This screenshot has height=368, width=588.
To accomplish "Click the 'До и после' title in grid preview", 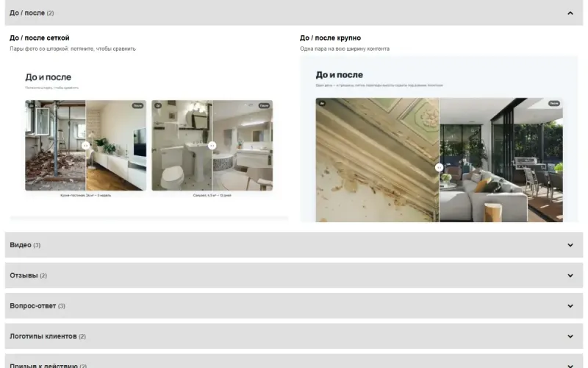I will (48, 77).
